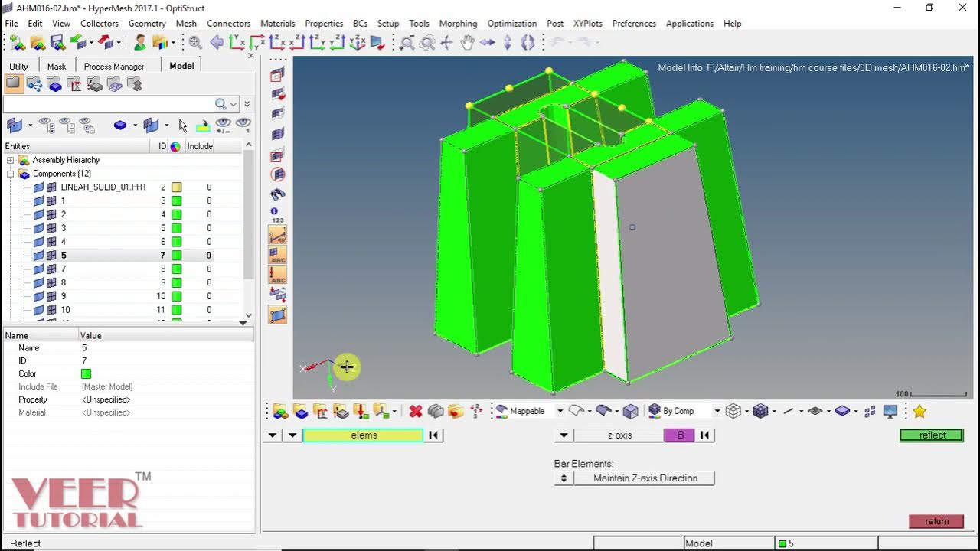
Task: Click the Model browser search field
Action: (x=109, y=104)
